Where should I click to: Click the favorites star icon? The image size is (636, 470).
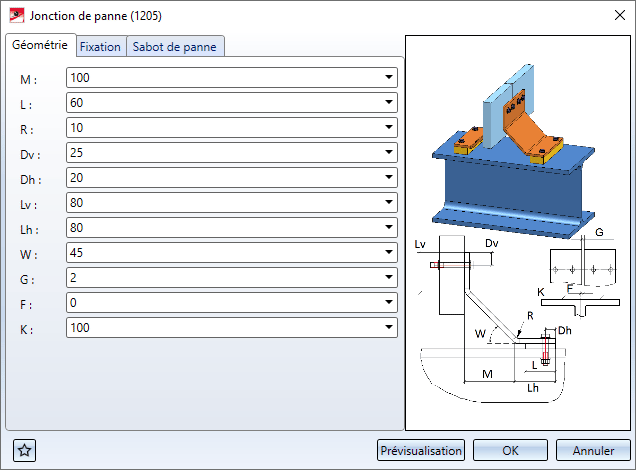click(24, 450)
